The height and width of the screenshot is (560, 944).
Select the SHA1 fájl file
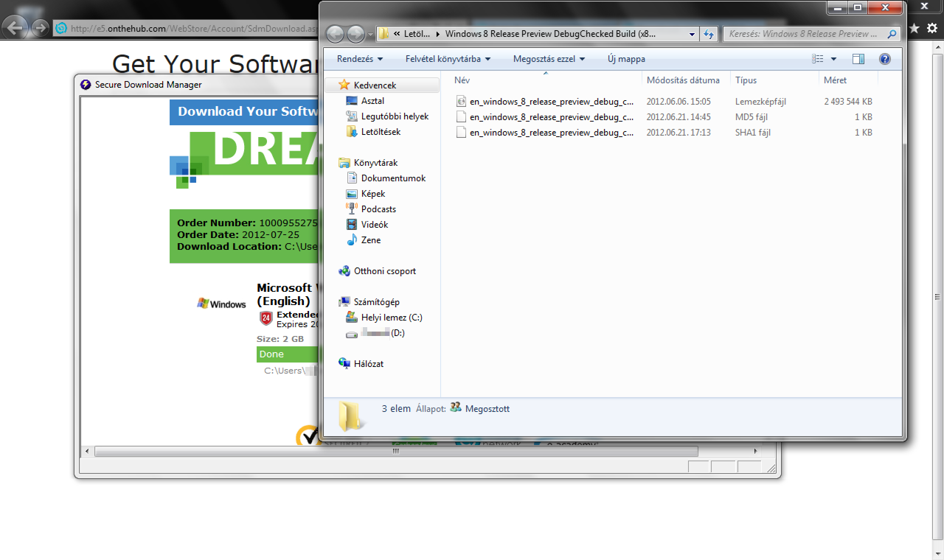pyautogui.click(x=664, y=133)
